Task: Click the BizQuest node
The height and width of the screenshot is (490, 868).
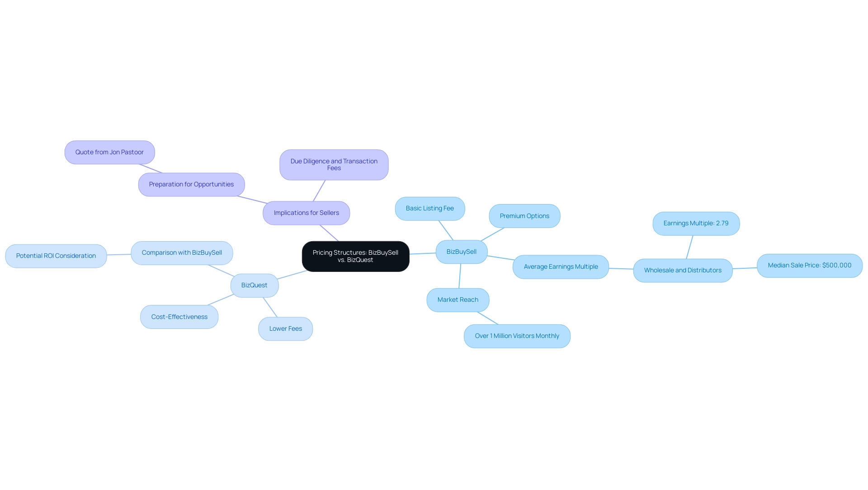Action: coord(254,285)
